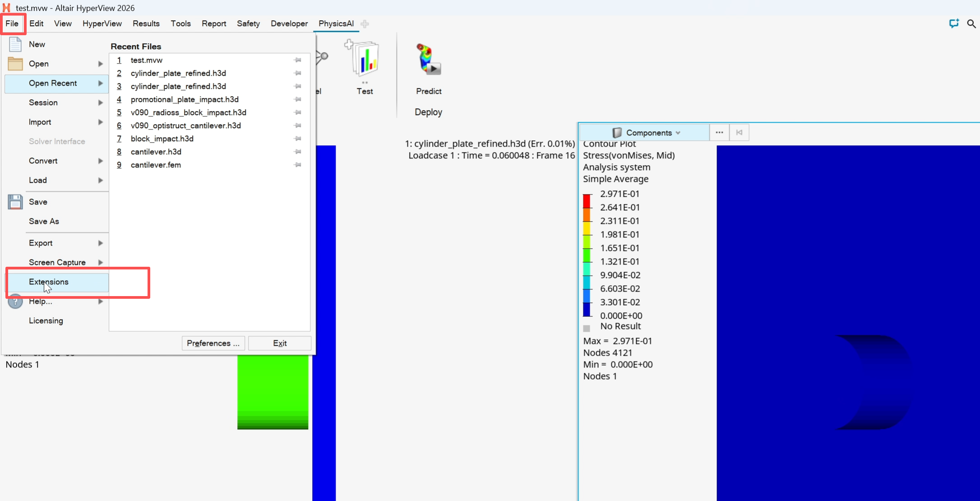Click the Save floppy disk icon
Screen dimensions: 980x501
(15, 202)
